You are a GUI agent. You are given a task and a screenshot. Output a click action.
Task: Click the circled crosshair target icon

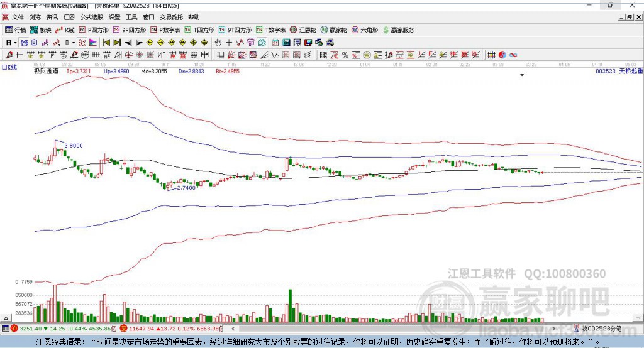click(128, 55)
